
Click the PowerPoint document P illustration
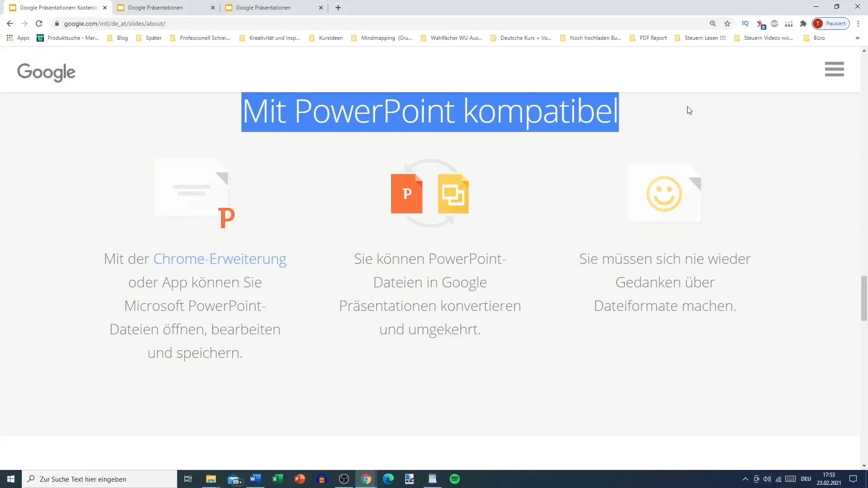click(195, 193)
